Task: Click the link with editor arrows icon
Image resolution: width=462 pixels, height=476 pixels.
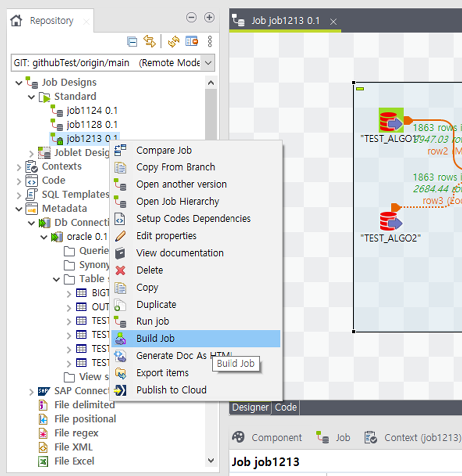Action: click(149, 41)
